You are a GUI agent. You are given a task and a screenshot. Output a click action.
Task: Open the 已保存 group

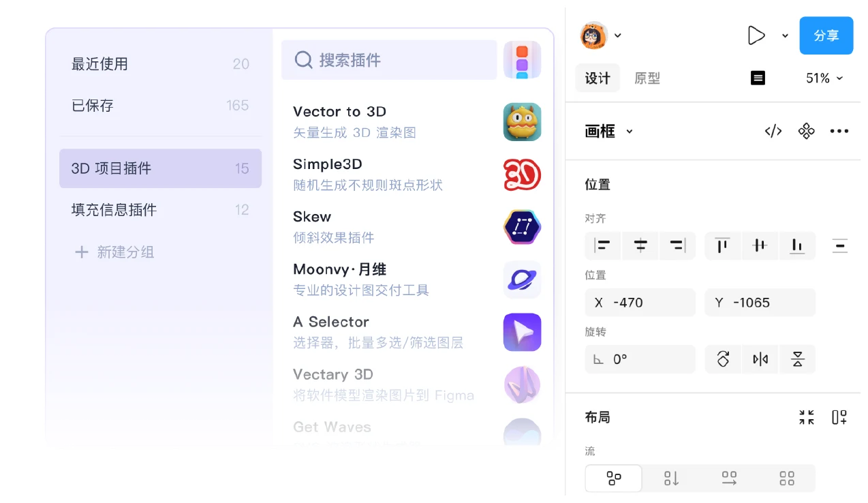click(161, 106)
